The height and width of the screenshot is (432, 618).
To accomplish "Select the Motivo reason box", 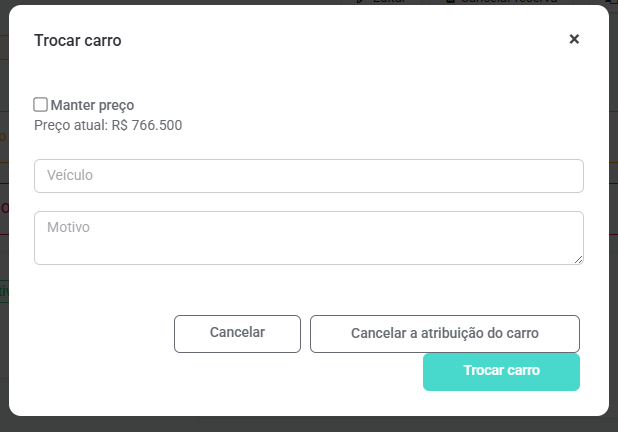I will 308,238.
